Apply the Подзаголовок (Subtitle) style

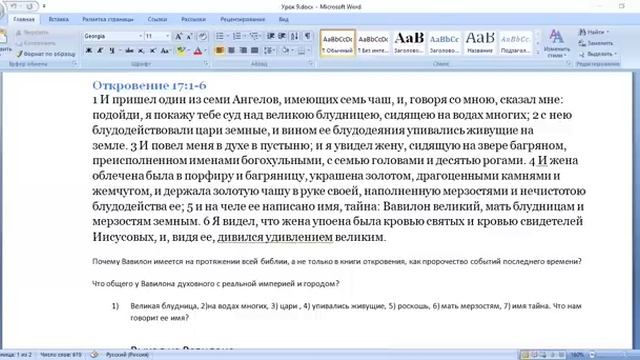point(516,43)
